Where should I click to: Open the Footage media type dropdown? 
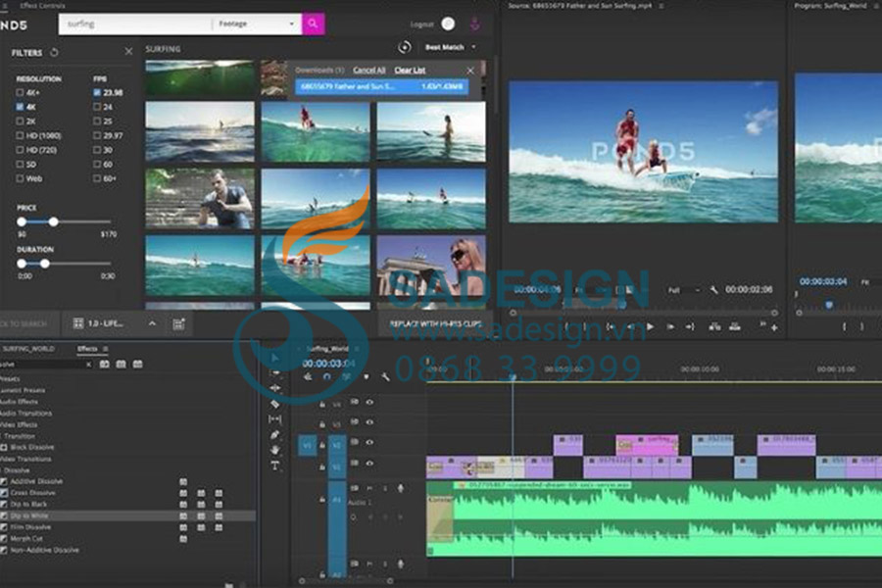[257, 24]
